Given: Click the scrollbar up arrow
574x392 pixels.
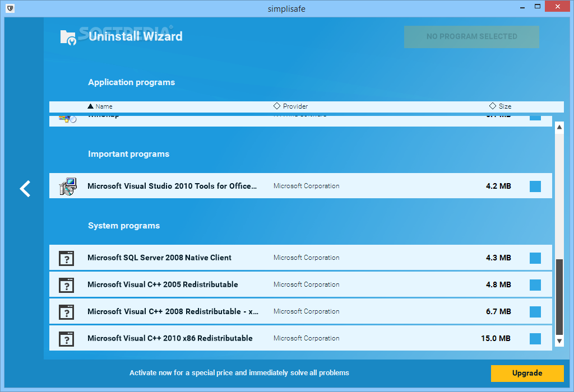Looking at the screenshot, I should pos(559,127).
